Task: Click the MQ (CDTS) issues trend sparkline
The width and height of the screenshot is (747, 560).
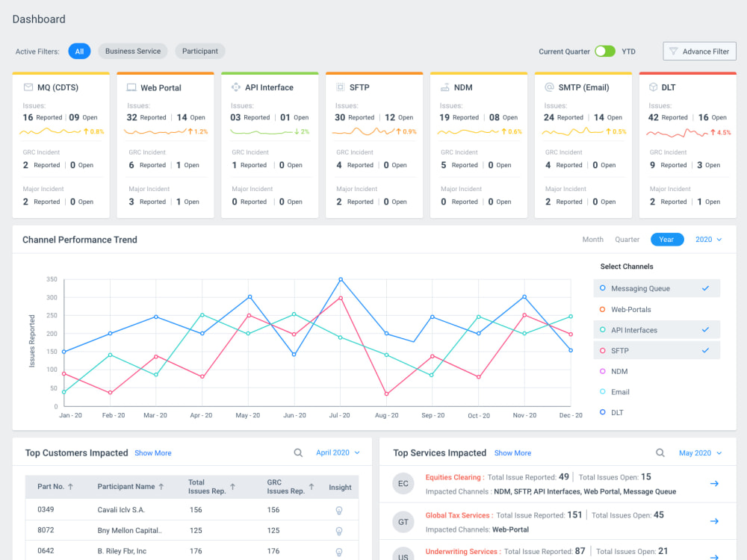Action: (x=50, y=131)
